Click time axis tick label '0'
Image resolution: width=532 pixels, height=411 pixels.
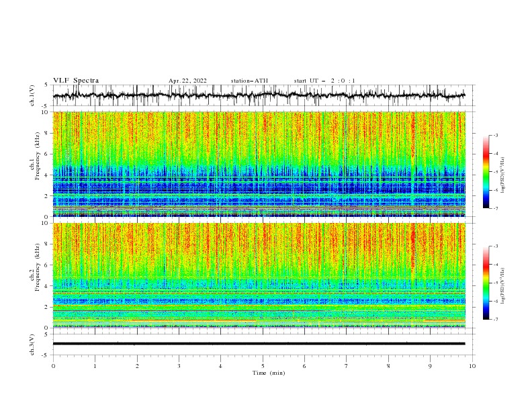(x=53, y=366)
